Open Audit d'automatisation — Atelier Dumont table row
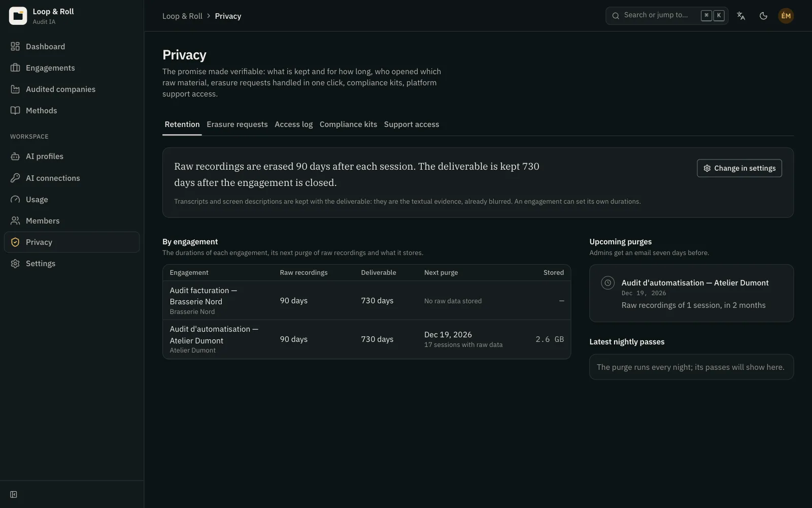The width and height of the screenshot is (812, 508). pyautogui.click(x=366, y=339)
